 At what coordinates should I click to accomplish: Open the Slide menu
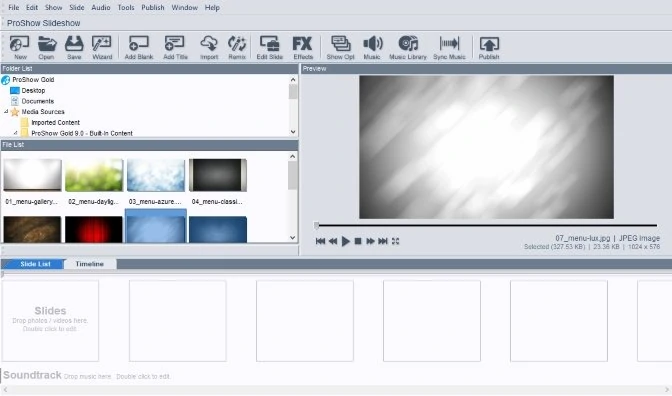pos(77,7)
